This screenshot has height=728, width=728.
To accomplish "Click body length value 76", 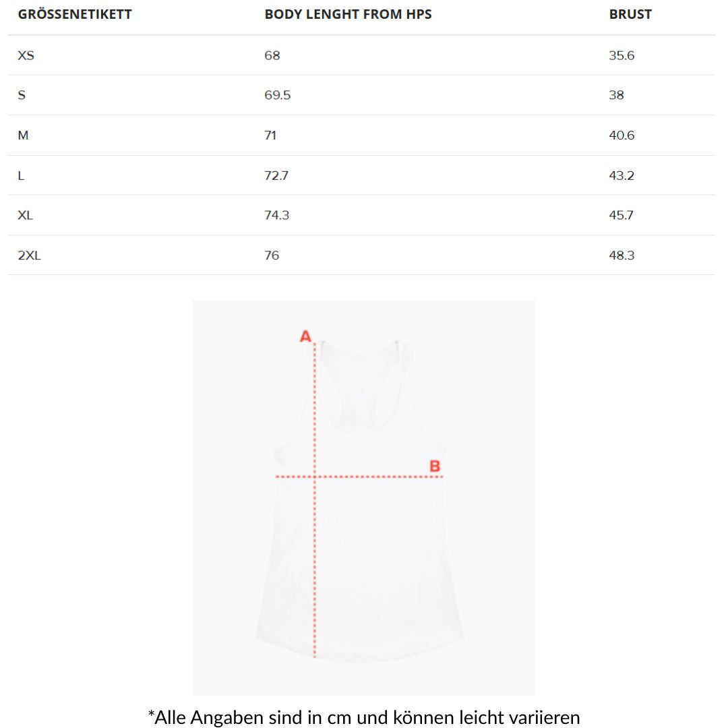I will point(272,255).
